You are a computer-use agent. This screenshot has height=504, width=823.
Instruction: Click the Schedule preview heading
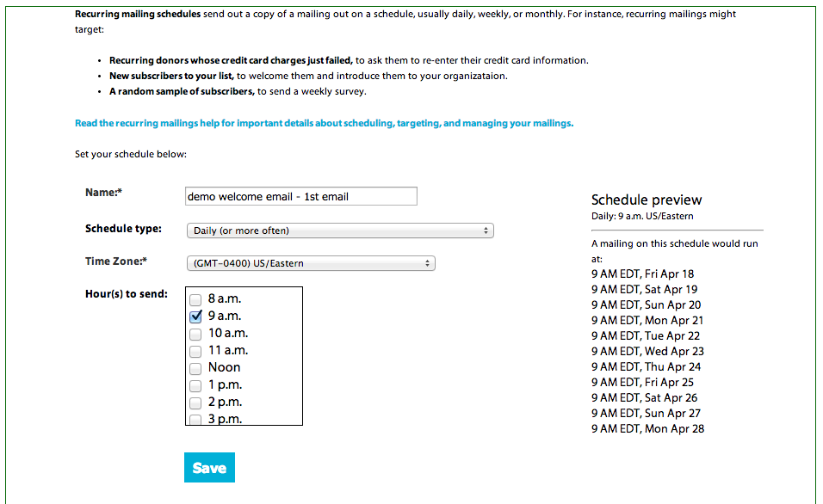click(x=647, y=200)
